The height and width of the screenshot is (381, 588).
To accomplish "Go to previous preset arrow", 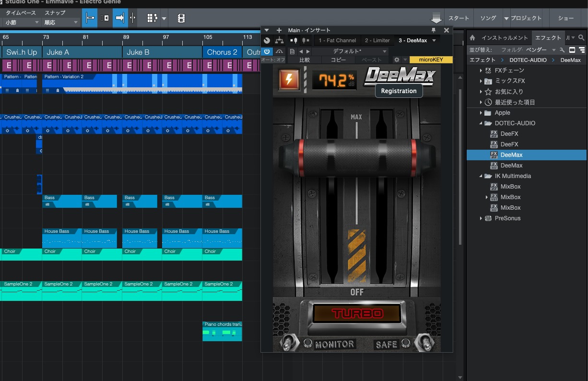I will pyautogui.click(x=301, y=51).
